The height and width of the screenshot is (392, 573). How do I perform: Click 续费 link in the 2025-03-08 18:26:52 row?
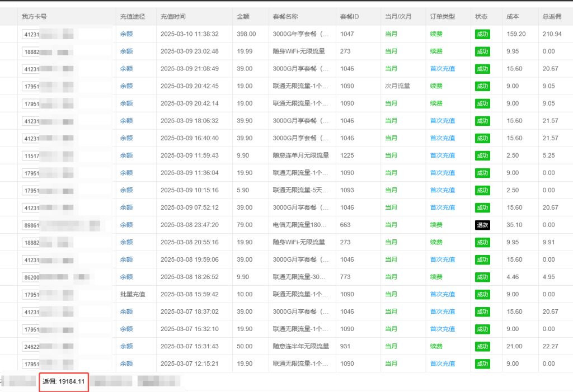[x=436, y=277]
